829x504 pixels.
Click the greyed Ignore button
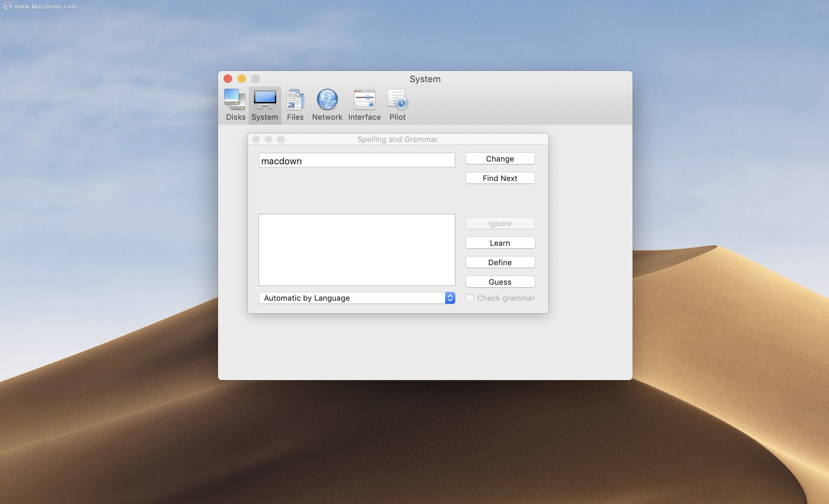500,223
